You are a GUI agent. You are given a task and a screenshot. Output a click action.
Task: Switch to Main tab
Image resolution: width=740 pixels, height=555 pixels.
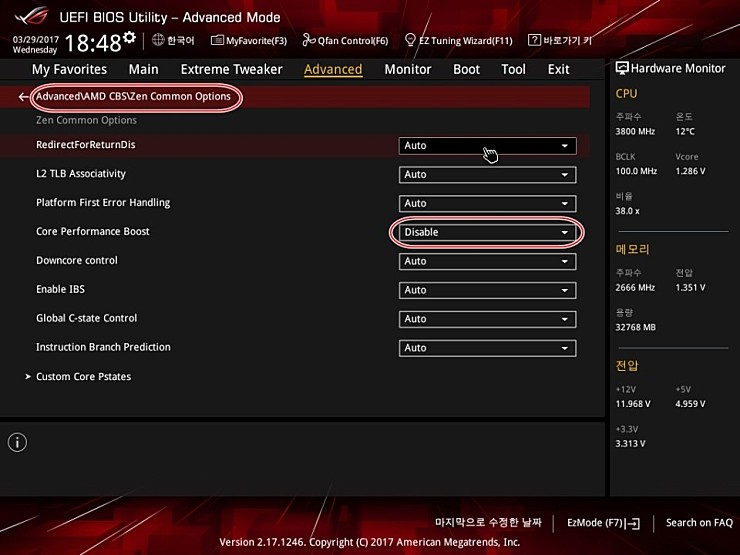pos(143,69)
